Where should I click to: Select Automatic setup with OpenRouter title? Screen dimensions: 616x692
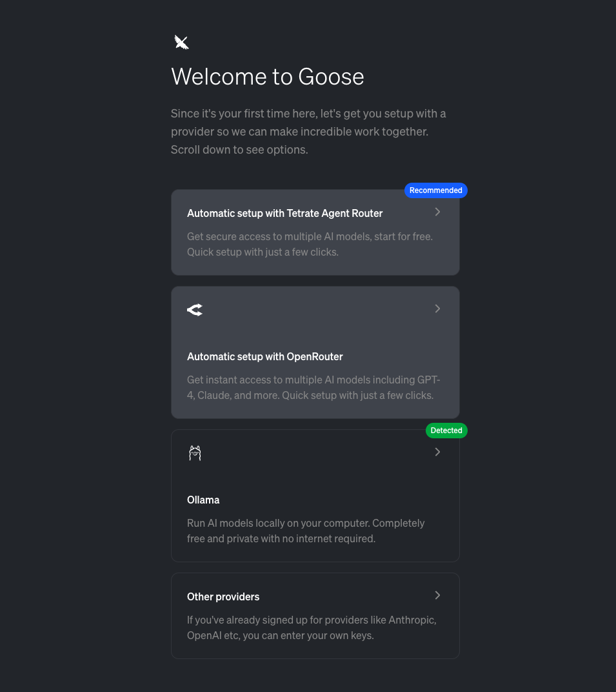264,356
